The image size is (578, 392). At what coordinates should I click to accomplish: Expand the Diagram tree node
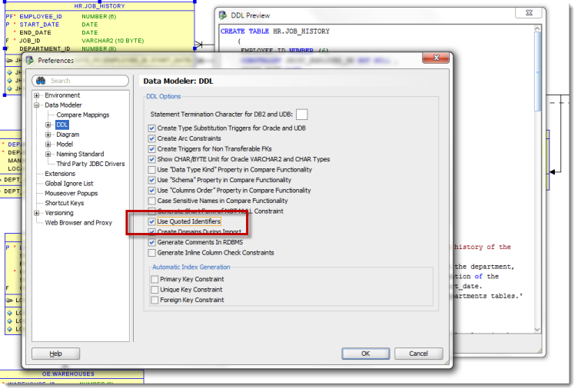coord(48,135)
